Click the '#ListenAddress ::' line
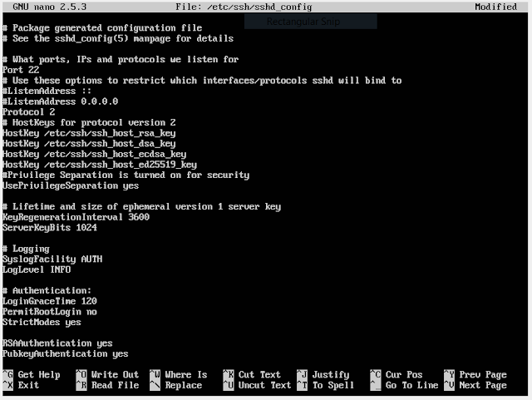Image resolution: width=532 pixels, height=400 pixels. [47, 91]
